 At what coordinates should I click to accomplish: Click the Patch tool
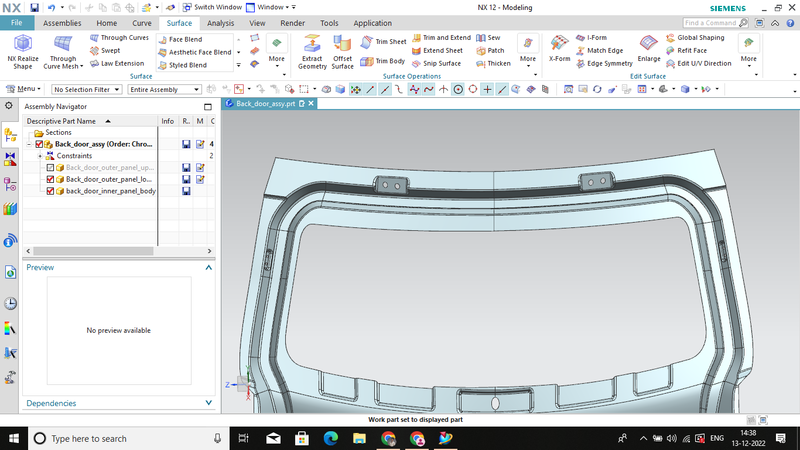point(490,51)
